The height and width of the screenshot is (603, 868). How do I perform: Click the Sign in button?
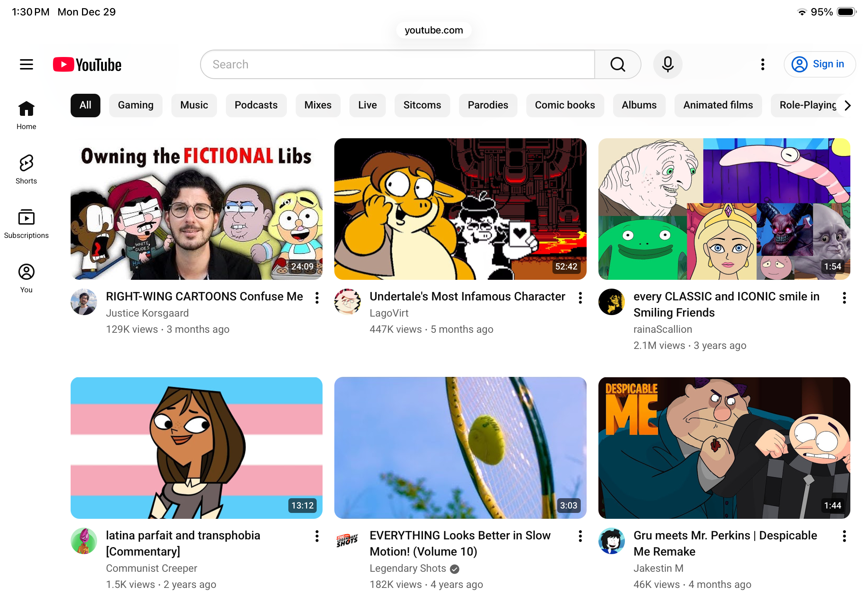coord(819,64)
